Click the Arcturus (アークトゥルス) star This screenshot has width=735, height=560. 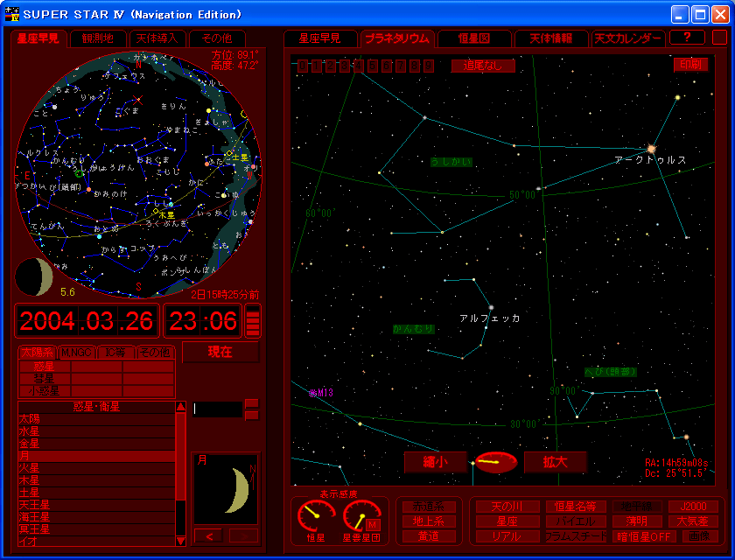(x=651, y=149)
